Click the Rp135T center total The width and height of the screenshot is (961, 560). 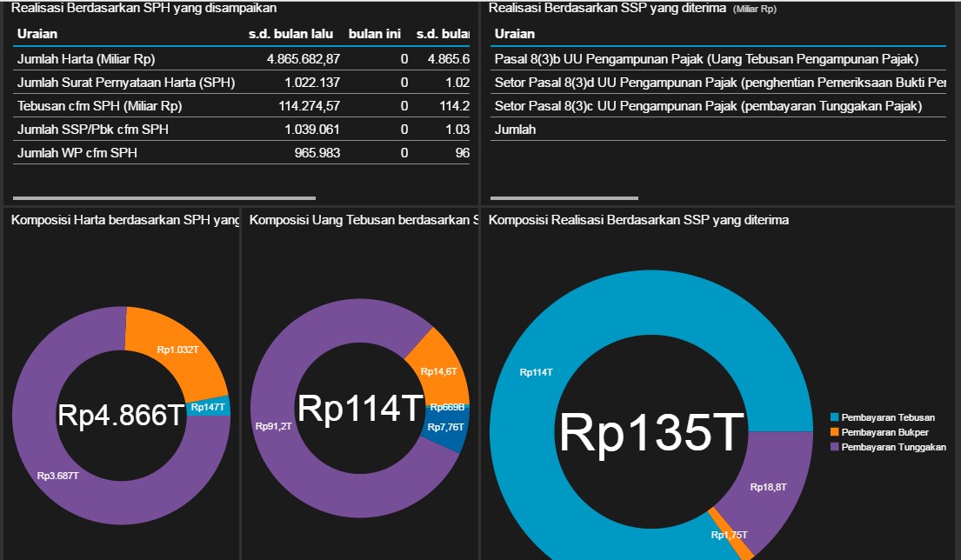click(651, 432)
